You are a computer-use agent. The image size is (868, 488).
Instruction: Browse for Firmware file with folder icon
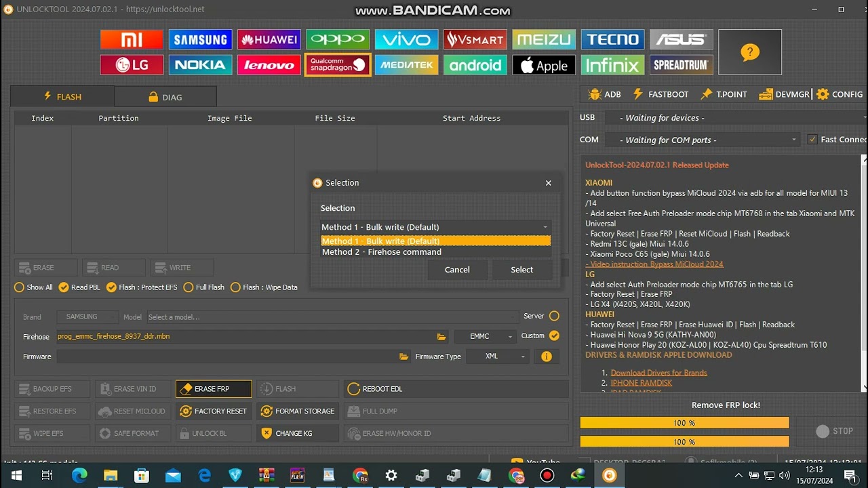pyautogui.click(x=404, y=357)
